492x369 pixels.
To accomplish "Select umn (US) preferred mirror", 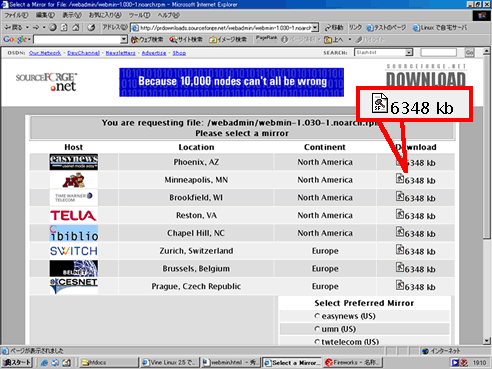I will 317,329.
